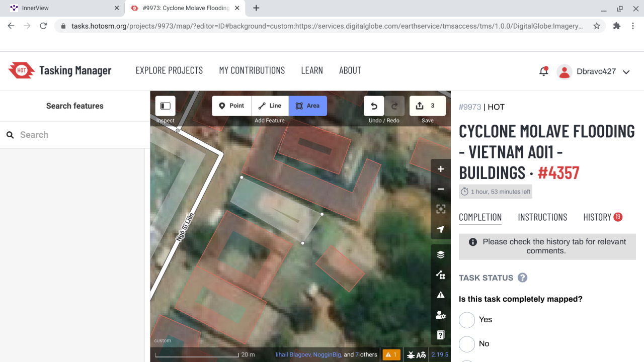Click the browser address bar
Viewport: 644px width, 362px height.
pyautogui.click(x=327, y=26)
